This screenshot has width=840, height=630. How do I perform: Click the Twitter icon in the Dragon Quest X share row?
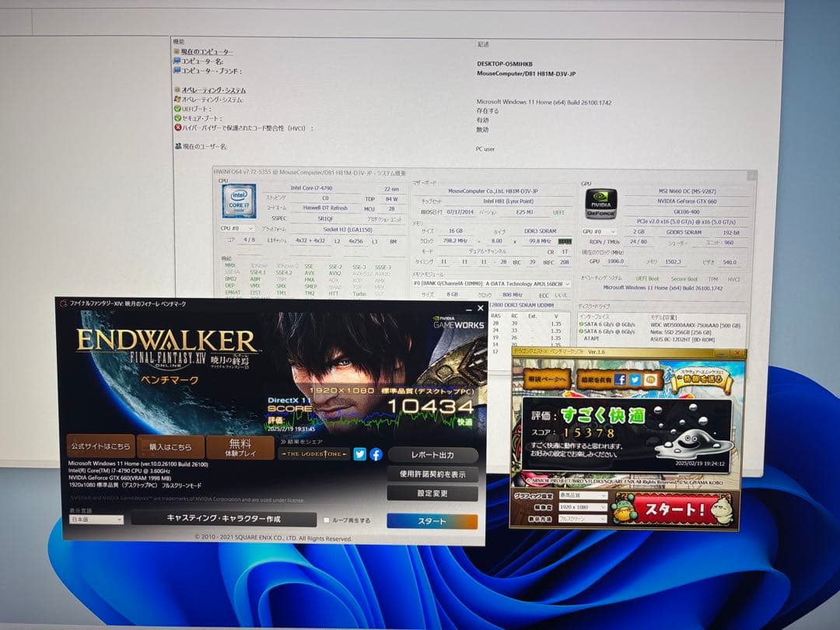point(635,380)
